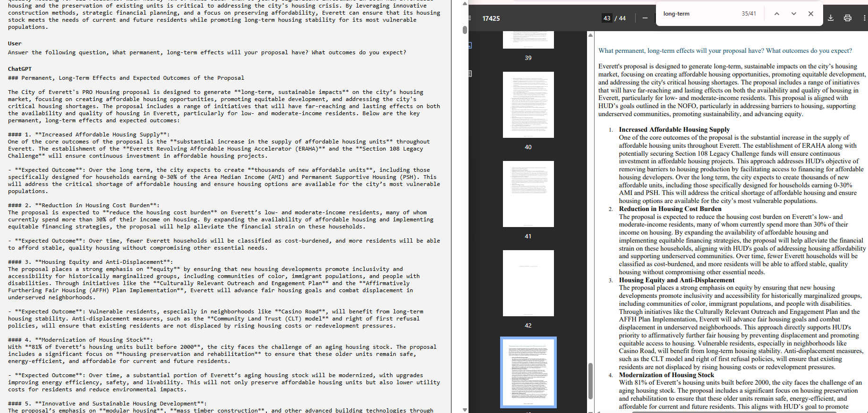Click the 'long-term' search text field
The width and height of the screenshot is (868, 413).
click(699, 14)
